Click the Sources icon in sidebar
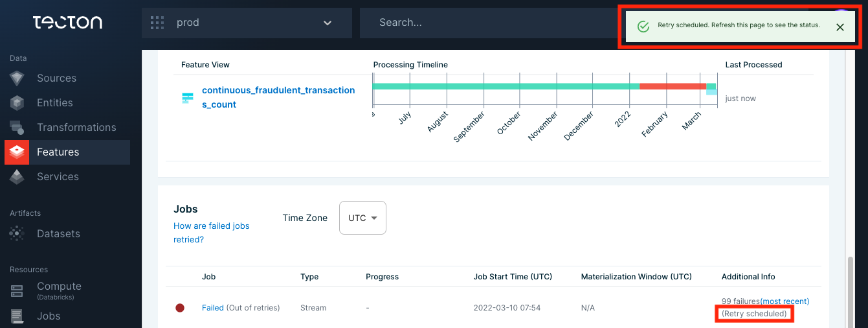The width and height of the screenshot is (868, 328). (17, 78)
